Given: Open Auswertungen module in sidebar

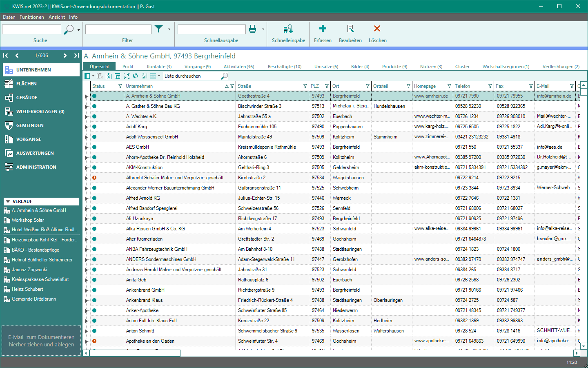Looking at the screenshot, I should [41, 153].
